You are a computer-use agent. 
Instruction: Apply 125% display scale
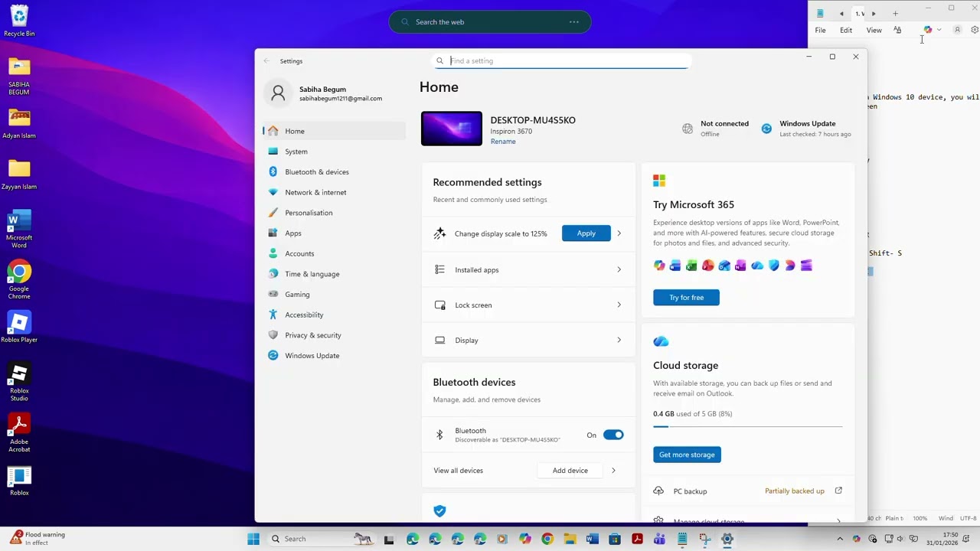tap(586, 233)
